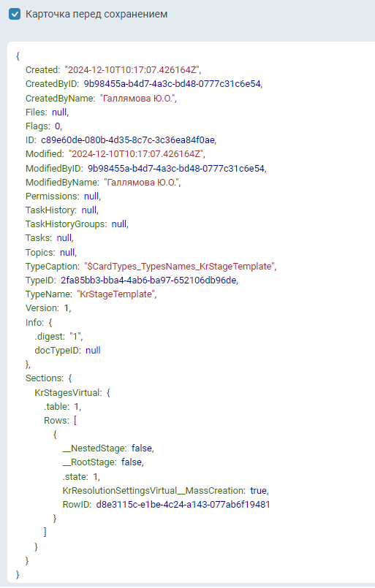Click the TypeName value KrStageTemplate
The width and height of the screenshot is (375, 588).
[x=115, y=294]
